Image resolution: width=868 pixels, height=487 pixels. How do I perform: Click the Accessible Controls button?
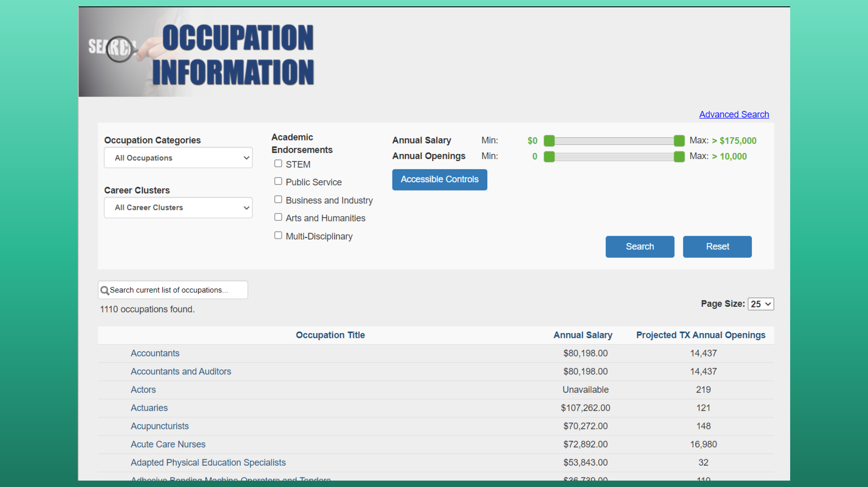(x=439, y=180)
